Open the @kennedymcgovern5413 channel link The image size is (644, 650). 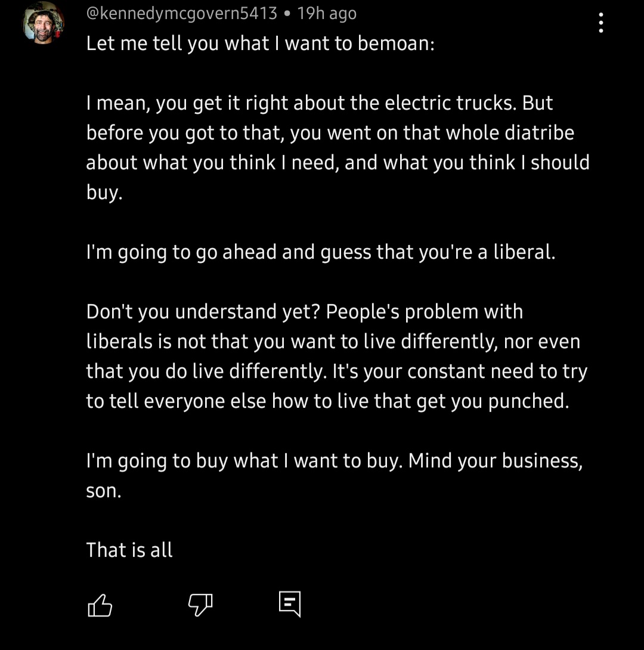click(181, 13)
